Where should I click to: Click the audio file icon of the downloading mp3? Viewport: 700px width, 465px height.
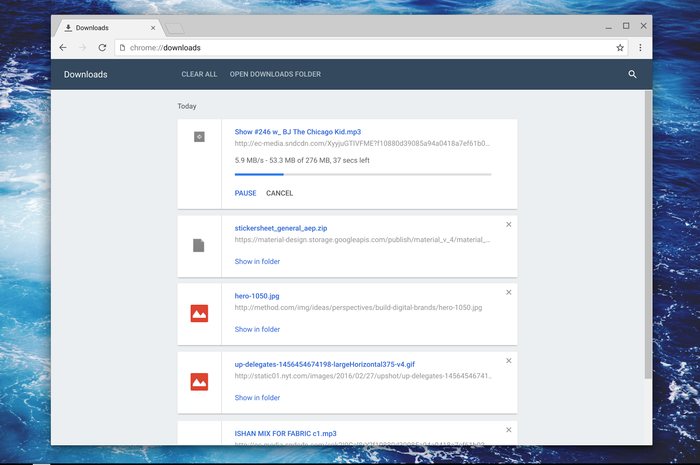[x=199, y=136]
